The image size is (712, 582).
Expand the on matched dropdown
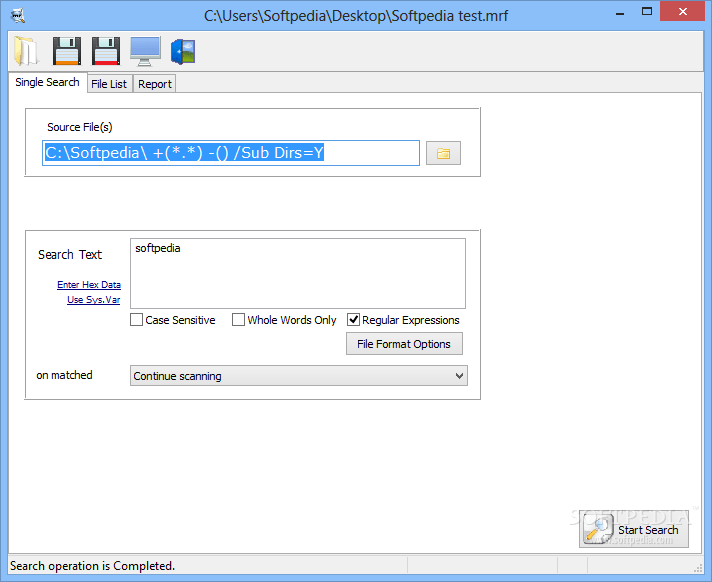299,376
